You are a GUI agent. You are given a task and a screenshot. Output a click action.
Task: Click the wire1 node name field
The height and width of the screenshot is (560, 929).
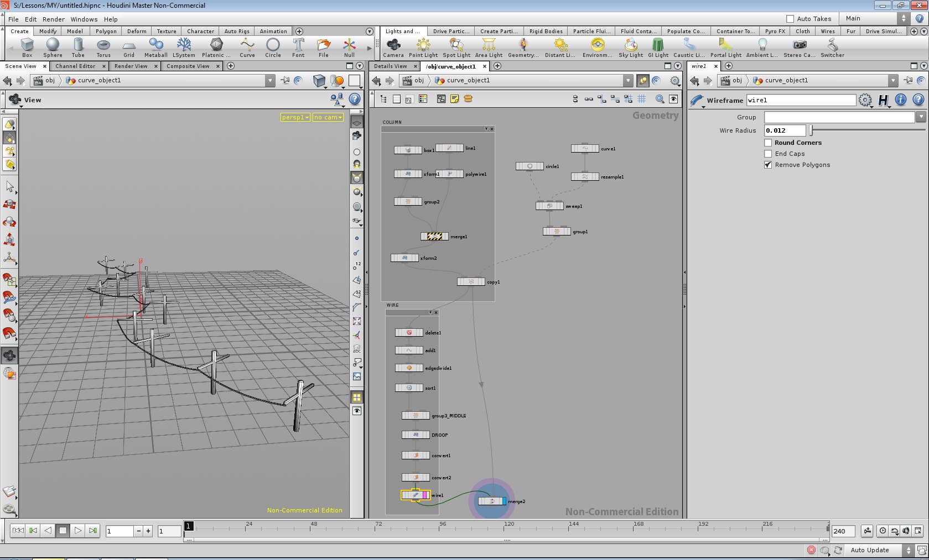[801, 100]
